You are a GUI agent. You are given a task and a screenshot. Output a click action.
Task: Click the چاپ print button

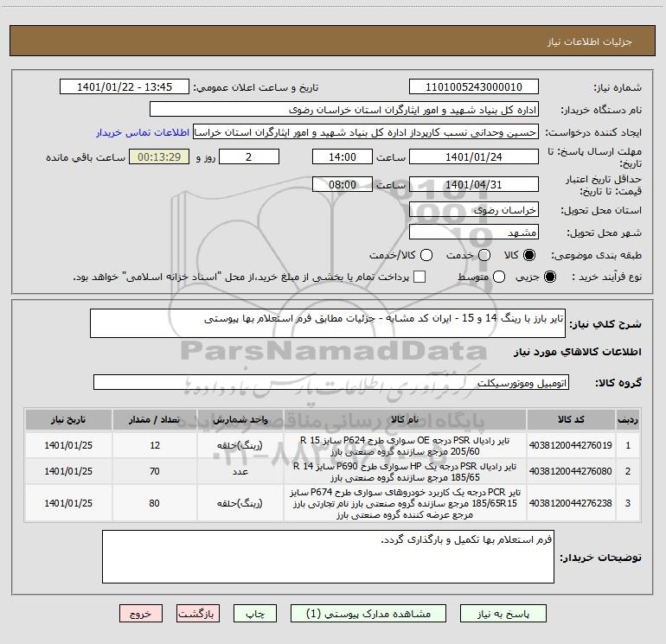point(255,614)
